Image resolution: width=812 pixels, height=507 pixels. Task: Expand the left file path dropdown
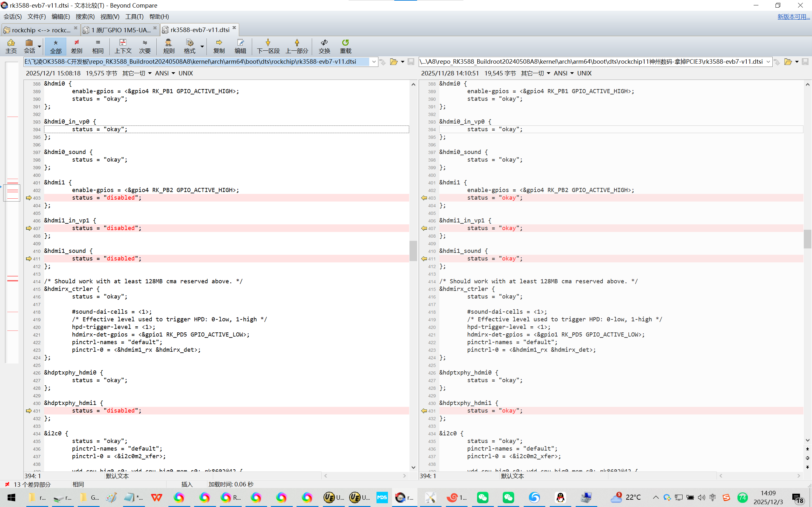pos(374,62)
